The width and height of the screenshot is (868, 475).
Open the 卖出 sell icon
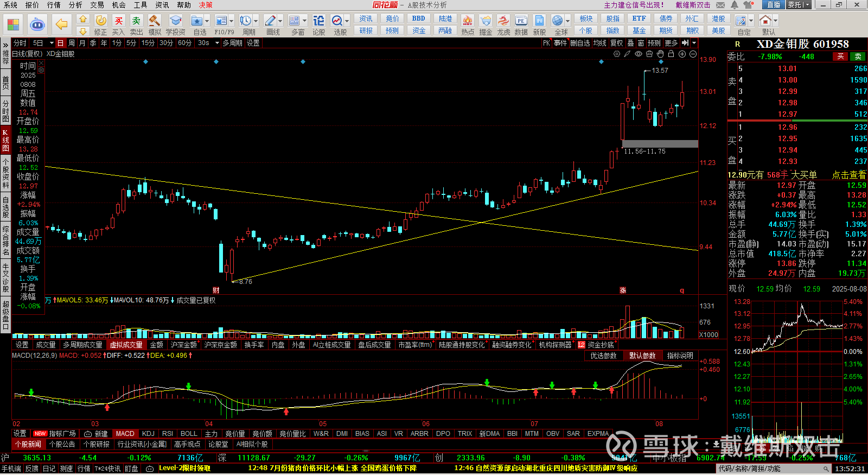[136, 21]
